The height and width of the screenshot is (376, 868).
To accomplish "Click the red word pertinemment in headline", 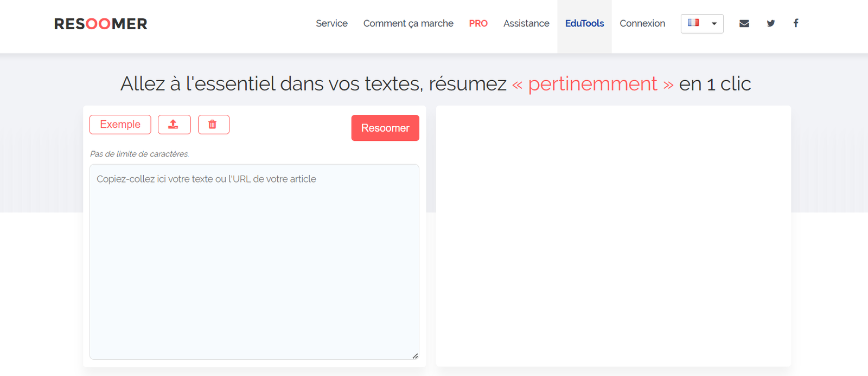I will pos(592,84).
